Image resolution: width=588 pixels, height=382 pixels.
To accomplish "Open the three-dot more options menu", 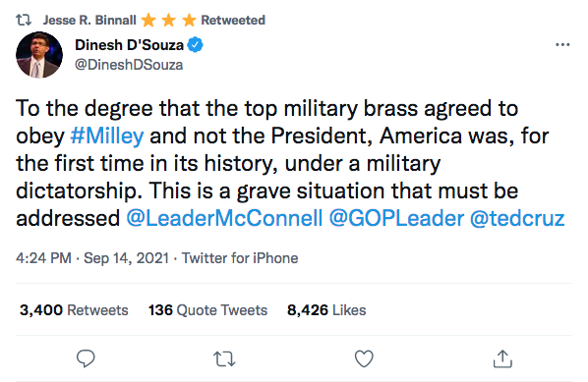I will pos(562,45).
